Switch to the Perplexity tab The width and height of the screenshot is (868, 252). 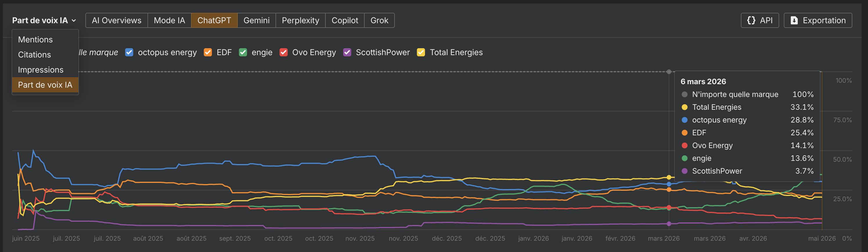pyautogui.click(x=300, y=21)
